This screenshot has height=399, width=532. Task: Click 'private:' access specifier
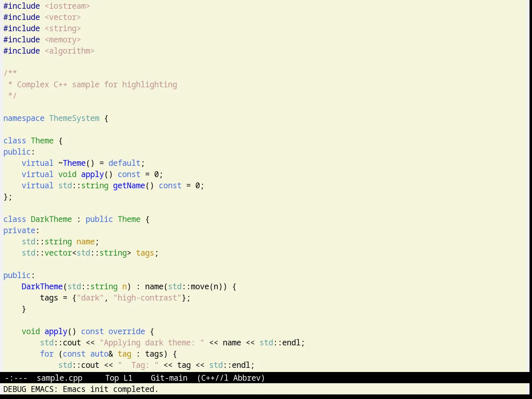point(21,230)
